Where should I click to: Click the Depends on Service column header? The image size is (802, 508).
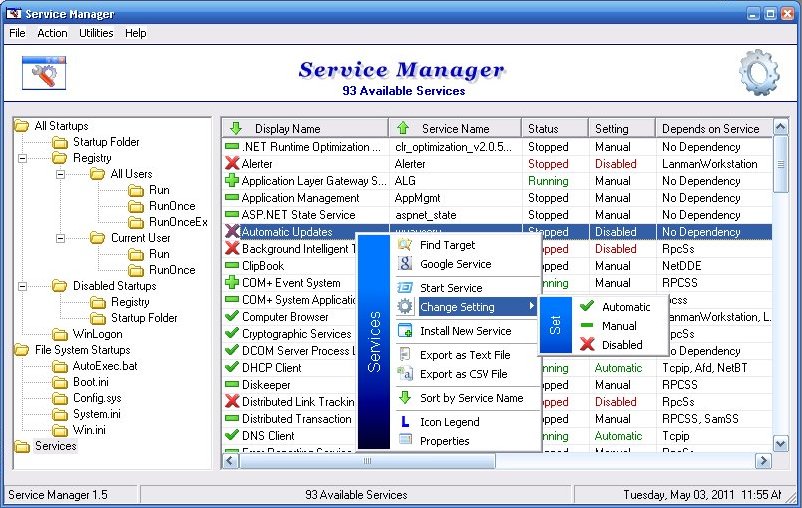pos(710,128)
